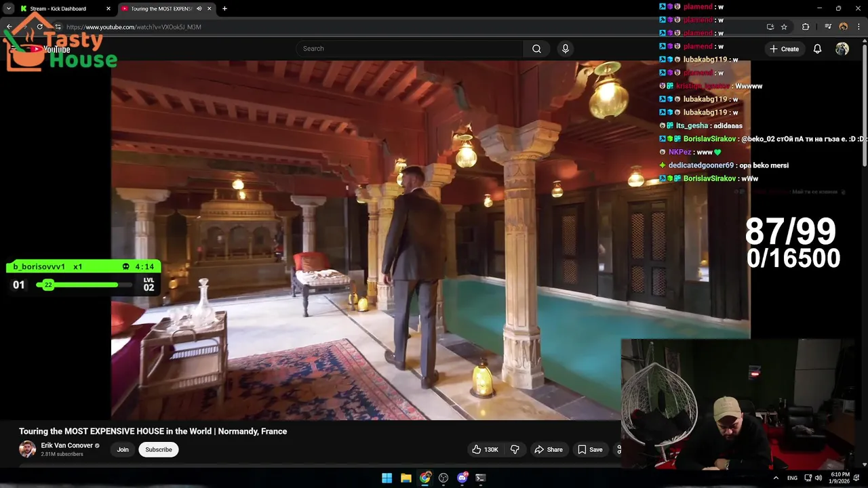Open terminal app on taskbar

pyautogui.click(x=481, y=478)
